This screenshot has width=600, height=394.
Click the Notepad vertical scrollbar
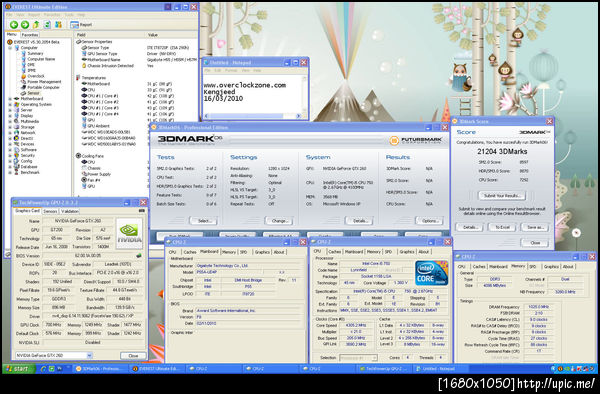click(x=305, y=94)
